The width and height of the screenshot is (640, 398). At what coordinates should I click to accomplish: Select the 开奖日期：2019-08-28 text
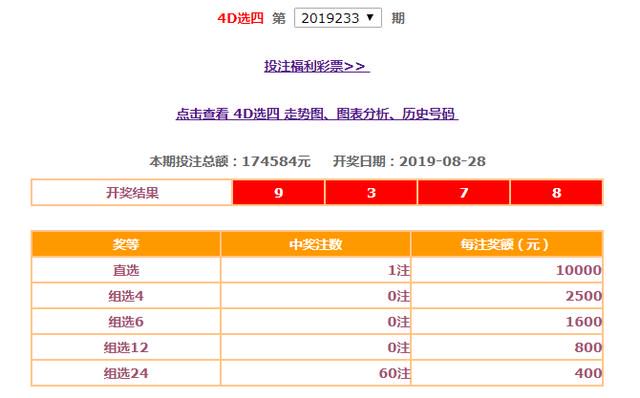coord(409,161)
